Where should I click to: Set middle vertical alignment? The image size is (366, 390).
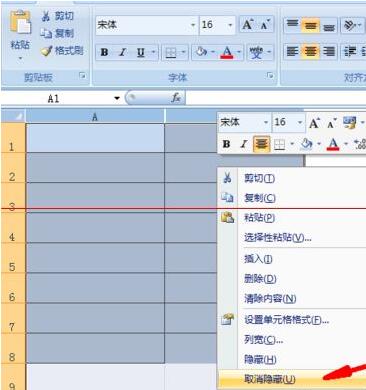click(x=311, y=25)
